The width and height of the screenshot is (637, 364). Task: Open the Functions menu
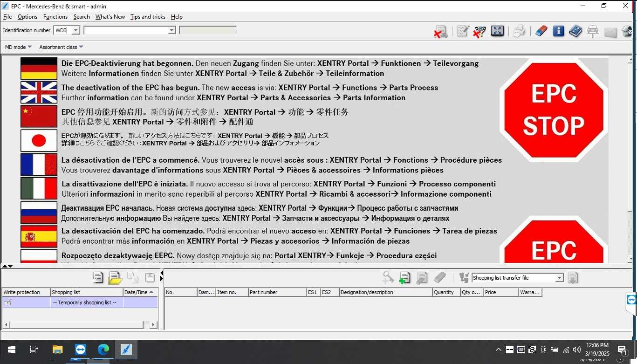point(55,17)
